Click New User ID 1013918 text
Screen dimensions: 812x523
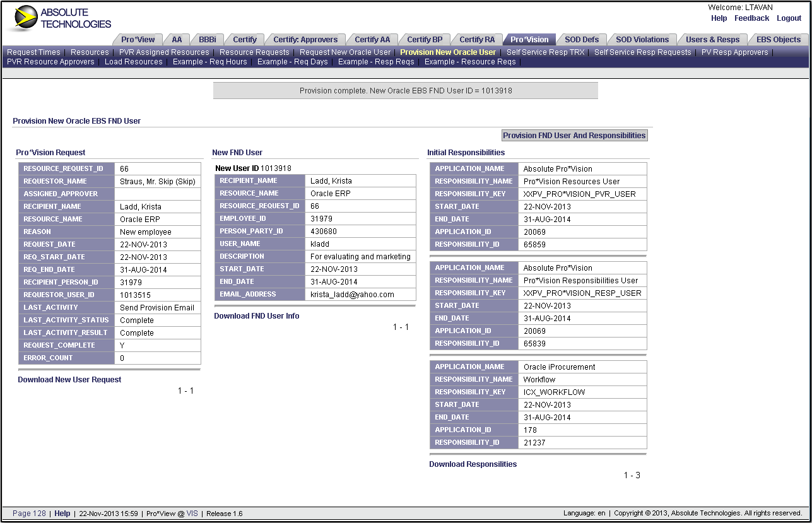(x=253, y=168)
